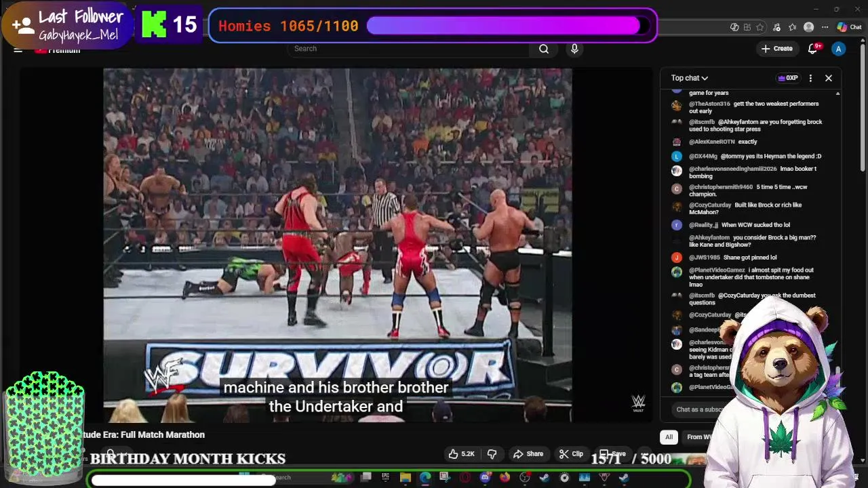Dislike the video with thumbs down
Screen dimensions: 868x488
pyautogui.click(x=492, y=453)
